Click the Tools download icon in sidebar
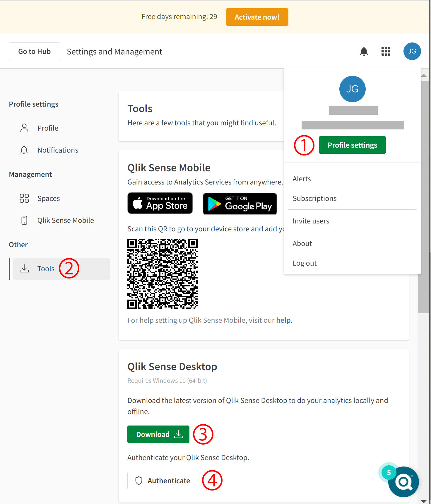This screenshot has height=504, width=431. click(24, 269)
